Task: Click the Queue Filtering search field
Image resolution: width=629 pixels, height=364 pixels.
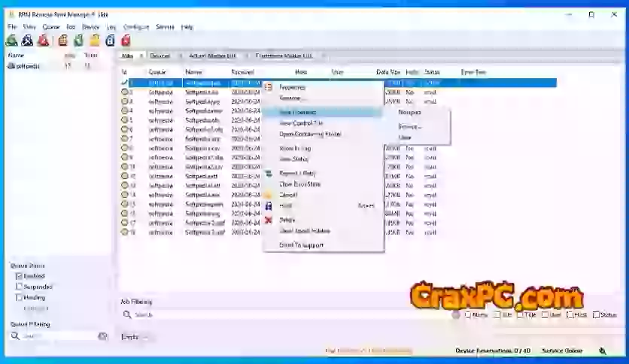Action: (x=58, y=336)
